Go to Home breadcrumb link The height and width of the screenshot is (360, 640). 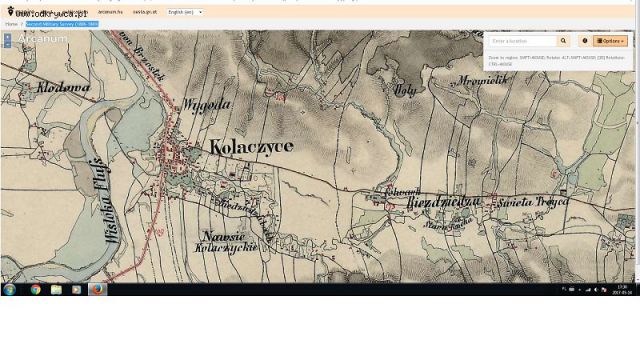pyautogui.click(x=11, y=24)
